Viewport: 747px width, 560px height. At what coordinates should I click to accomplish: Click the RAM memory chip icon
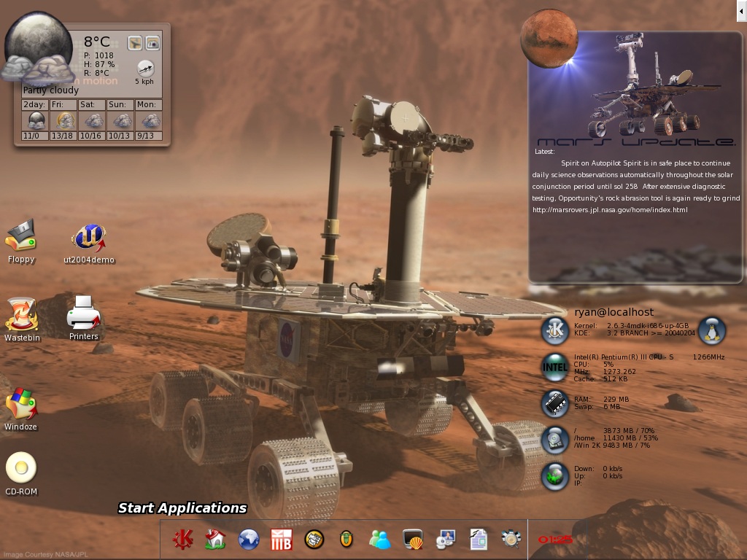[x=555, y=403]
